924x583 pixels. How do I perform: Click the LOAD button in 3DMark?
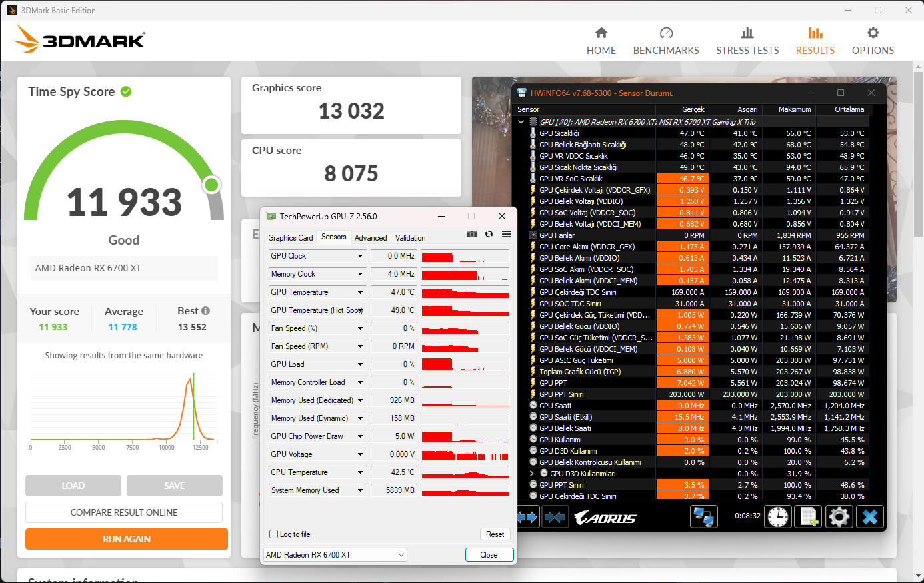point(73,486)
